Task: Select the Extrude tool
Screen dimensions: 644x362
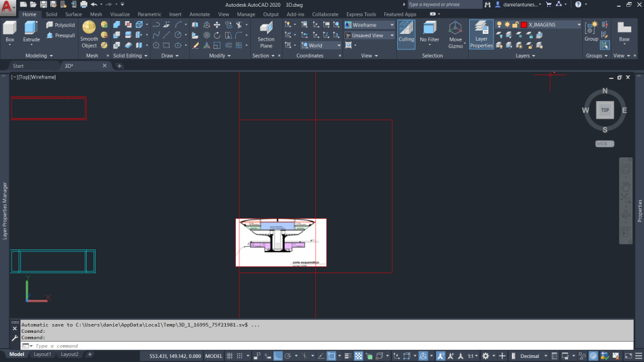Action: 31,32
